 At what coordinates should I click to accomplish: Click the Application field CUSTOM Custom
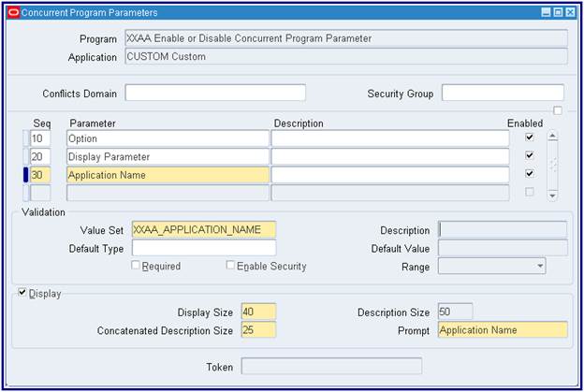point(346,56)
